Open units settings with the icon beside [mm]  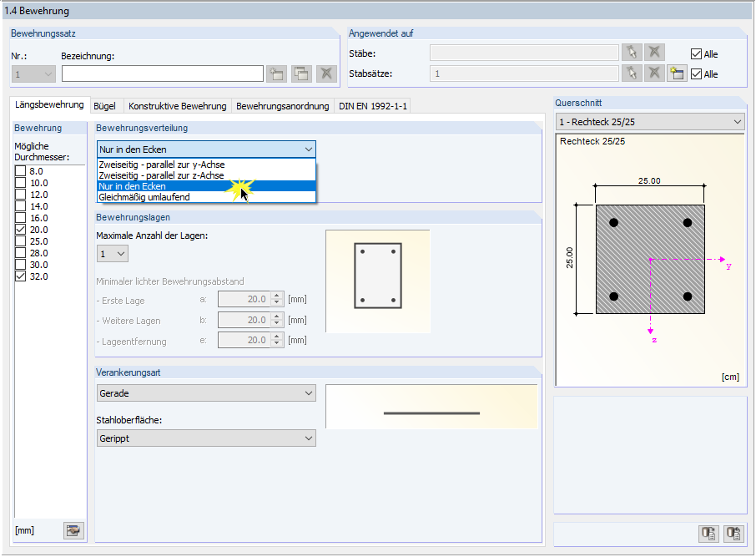click(x=73, y=530)
